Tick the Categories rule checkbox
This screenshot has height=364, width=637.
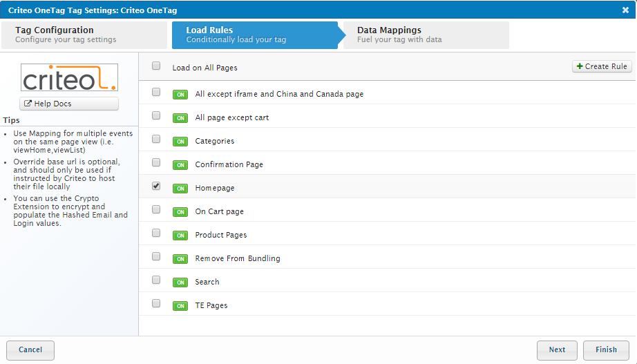[156, 139]
